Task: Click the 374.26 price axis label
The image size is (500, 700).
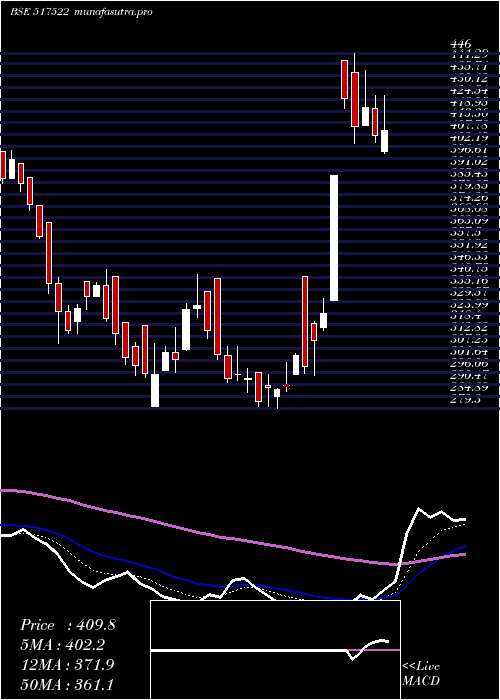Action: 469,198
